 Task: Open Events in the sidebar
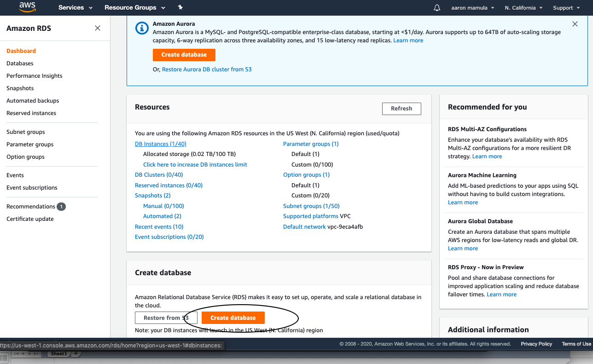click(x=15, y=175)
